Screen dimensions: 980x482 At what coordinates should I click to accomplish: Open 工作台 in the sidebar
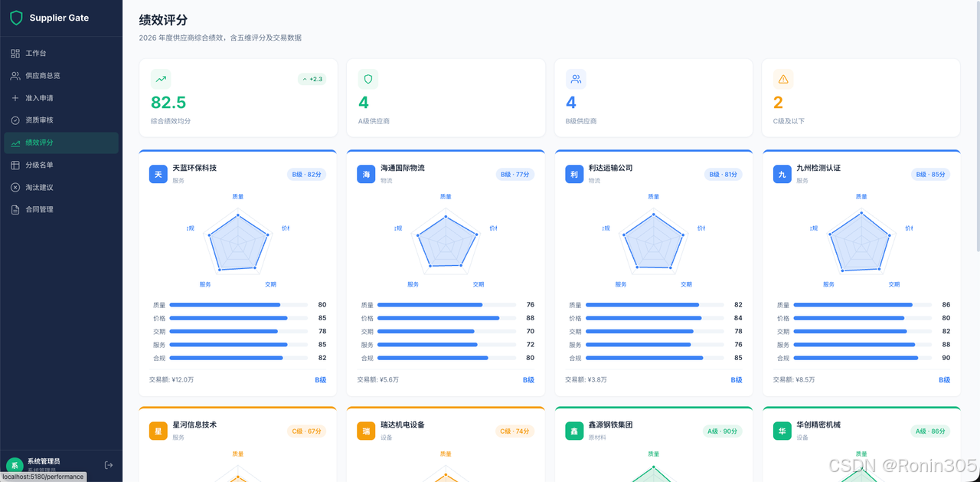(x=61, y=53)
